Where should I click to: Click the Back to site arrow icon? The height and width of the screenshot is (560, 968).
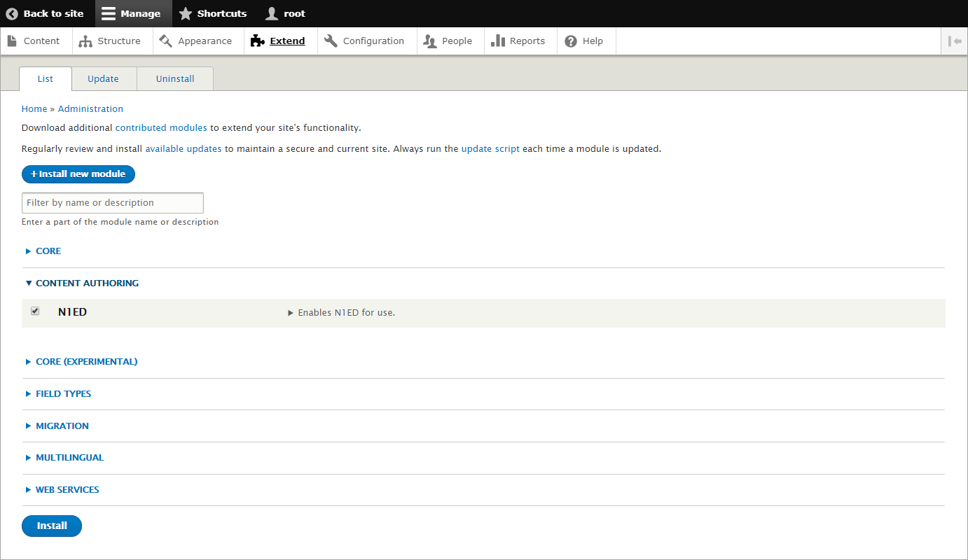pyautogui.click(x=12, y=14)
